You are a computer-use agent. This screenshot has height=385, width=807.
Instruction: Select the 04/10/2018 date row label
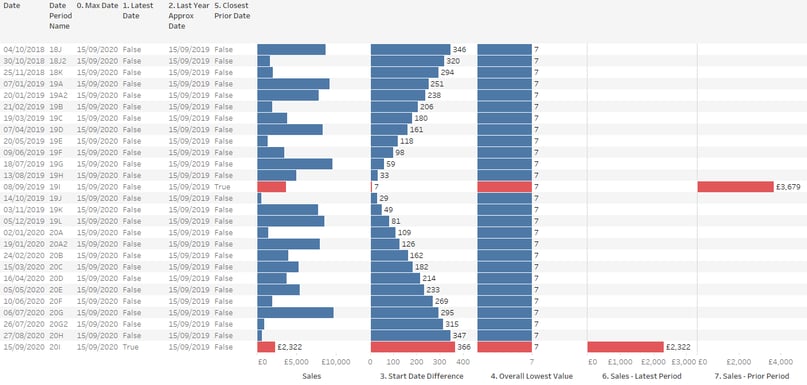pyautogui.click(x=24, y=49)
